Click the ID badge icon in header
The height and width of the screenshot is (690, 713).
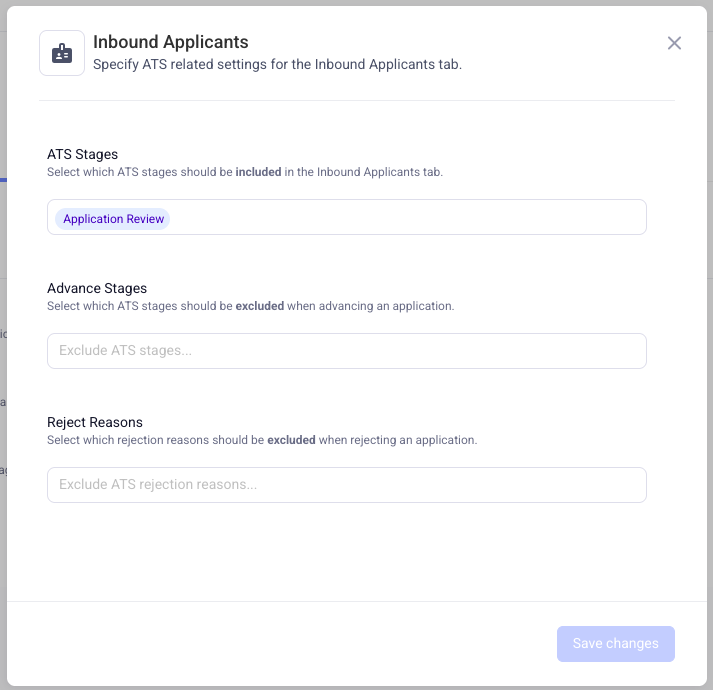pos(62,53)
